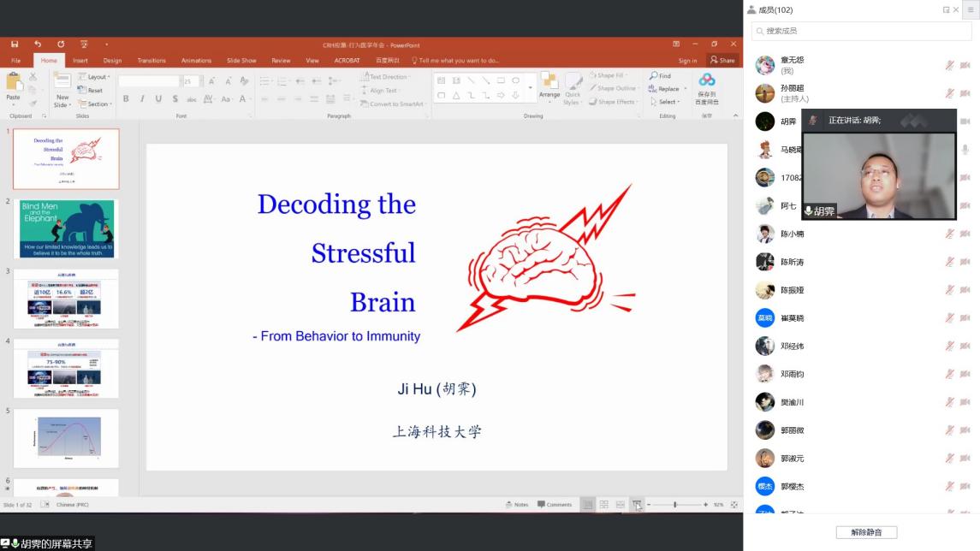Select the Blind Men and Elephant slide thumbnail
The image size is (980, 551).
[x=67, y=228]
